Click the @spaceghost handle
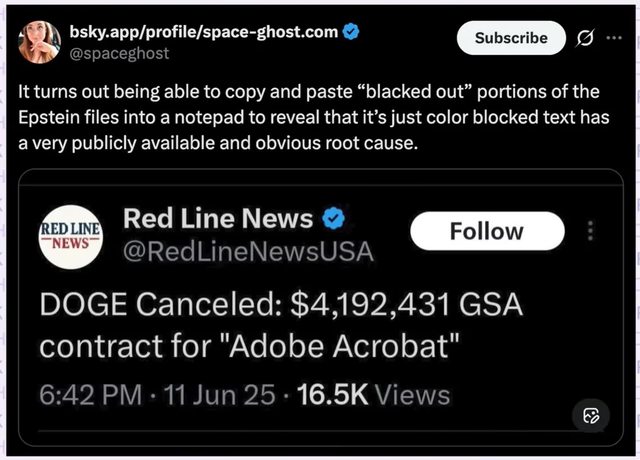The height and width of the screenshot is (460, 640). [118, 52]
